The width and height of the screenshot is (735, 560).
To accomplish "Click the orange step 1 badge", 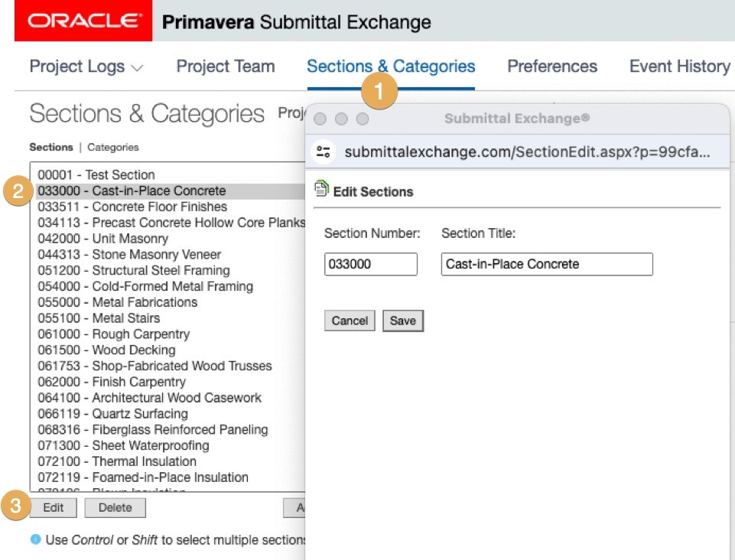I will coord(381,94).
